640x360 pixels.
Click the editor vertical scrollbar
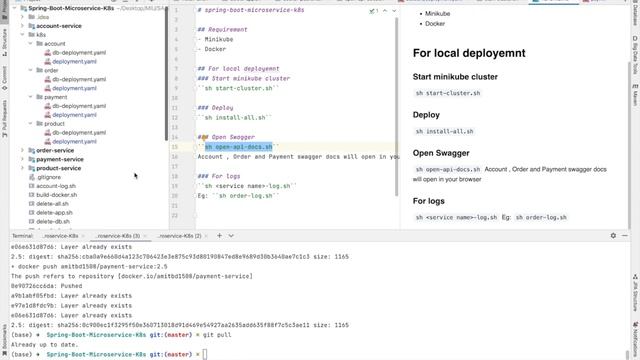click(396, 107)
